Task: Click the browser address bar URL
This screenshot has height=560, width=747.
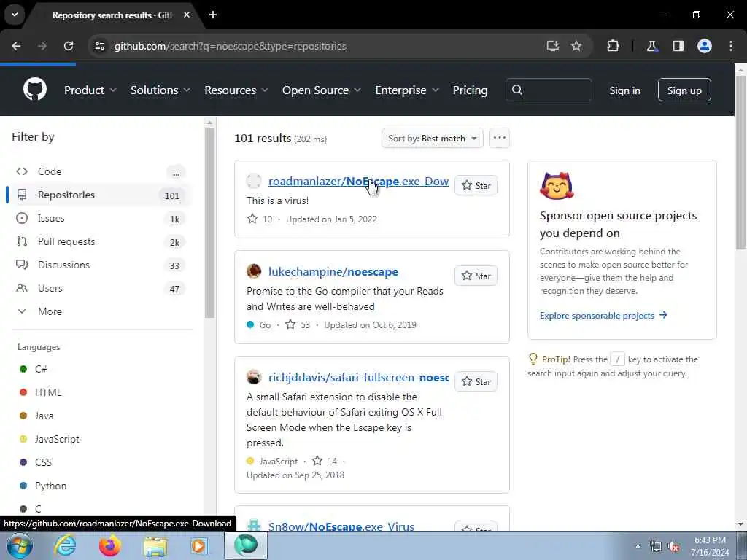Action: coord(230,46)
